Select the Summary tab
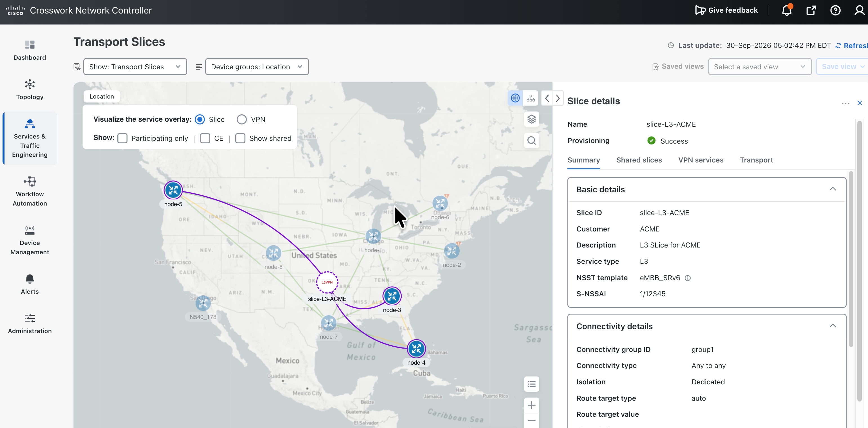 [x=584, y=160]
